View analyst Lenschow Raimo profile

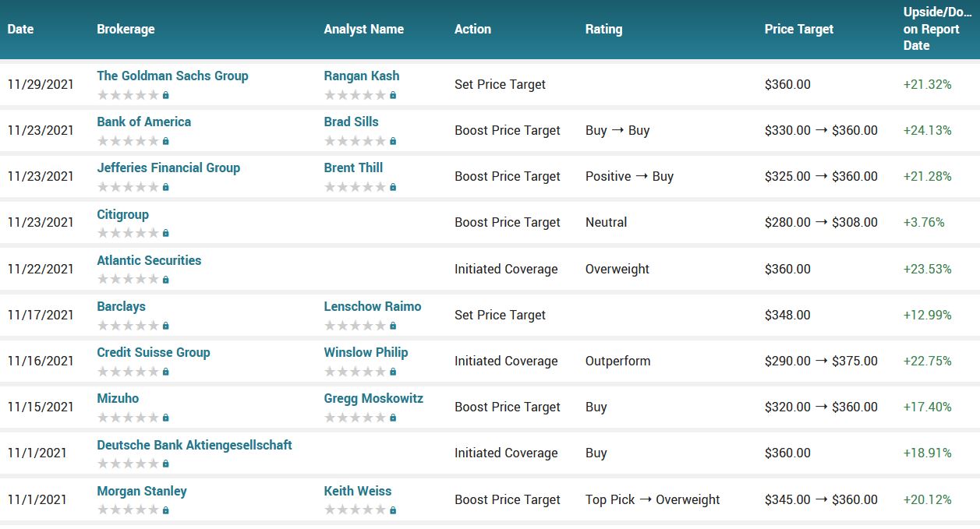coord(373,306)
